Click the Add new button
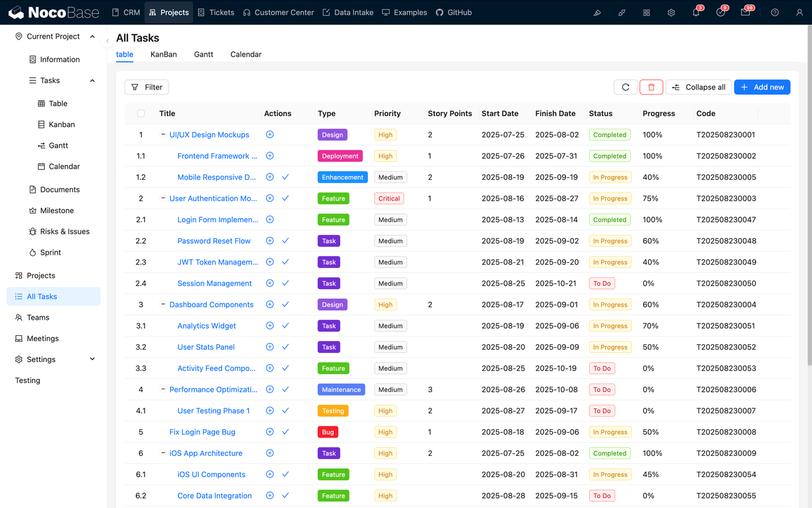This screenshot has width=812, height=508. pos(762,87)
